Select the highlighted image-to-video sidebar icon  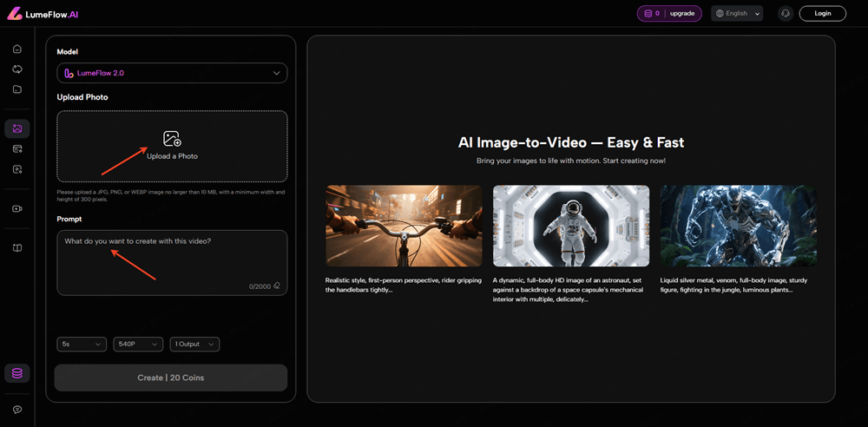[x=17, y=128]
